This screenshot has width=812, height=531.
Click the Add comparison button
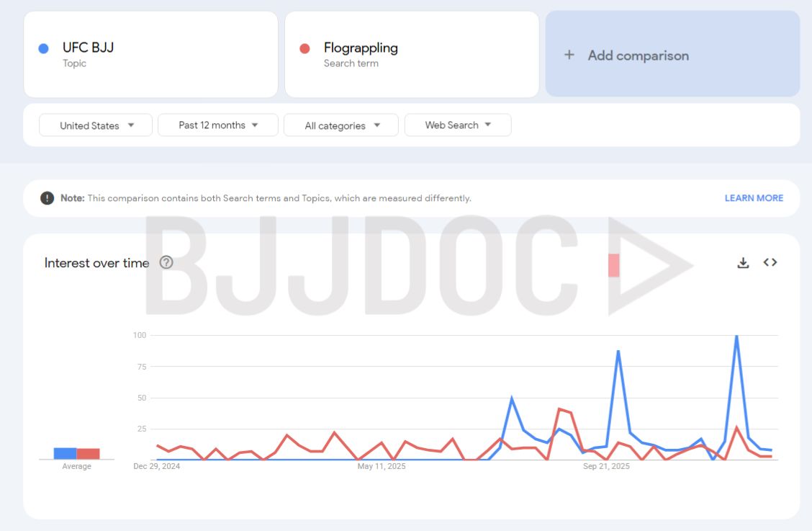coord(672,54)
